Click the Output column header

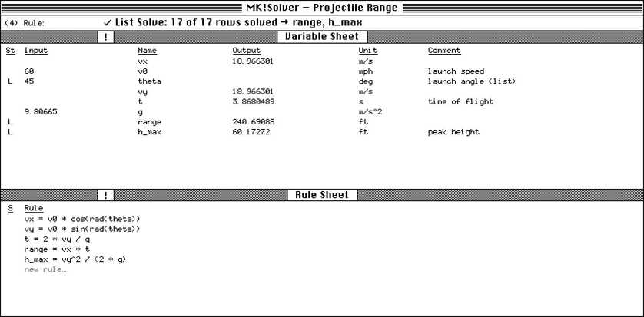click(x=247, y=51)
